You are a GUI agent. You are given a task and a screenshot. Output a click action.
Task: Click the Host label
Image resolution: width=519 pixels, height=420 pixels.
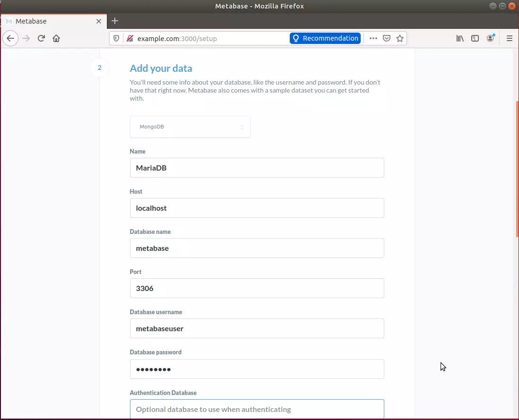tap(136, 191)
